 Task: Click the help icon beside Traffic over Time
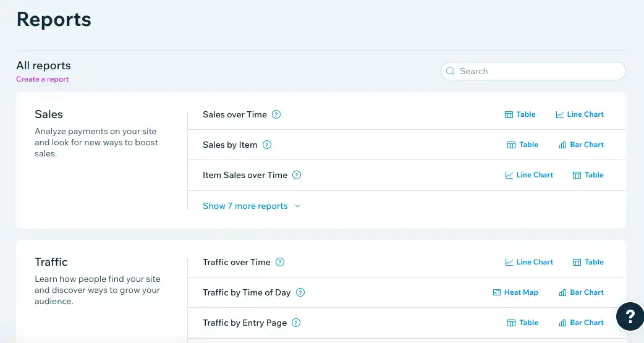pyautogui.click(x=280, y=262)
